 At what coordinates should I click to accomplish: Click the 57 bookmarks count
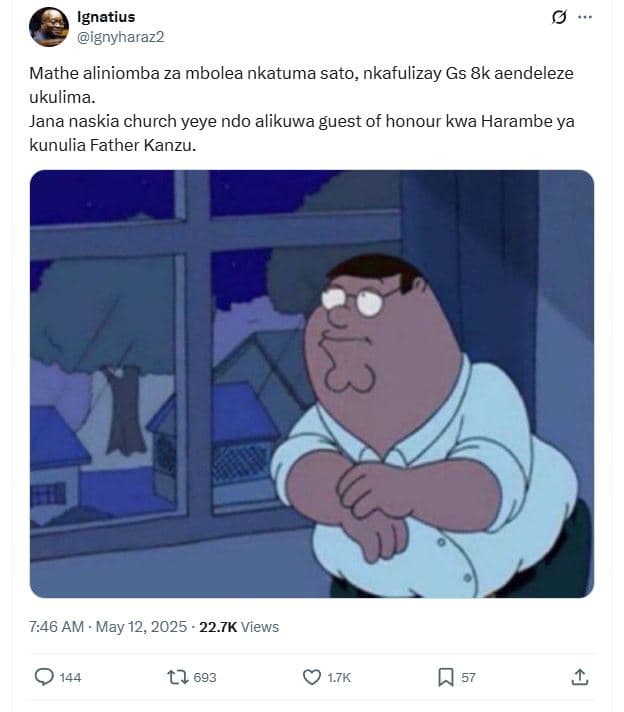[x=469, y=677]
